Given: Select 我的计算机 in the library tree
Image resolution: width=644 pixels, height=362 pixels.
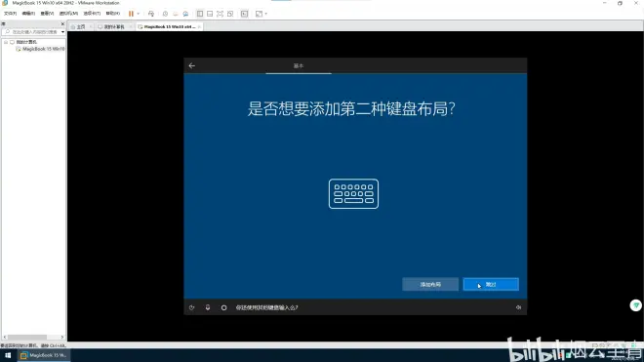Looking at the screenshot, I should (x=26, y=42).
